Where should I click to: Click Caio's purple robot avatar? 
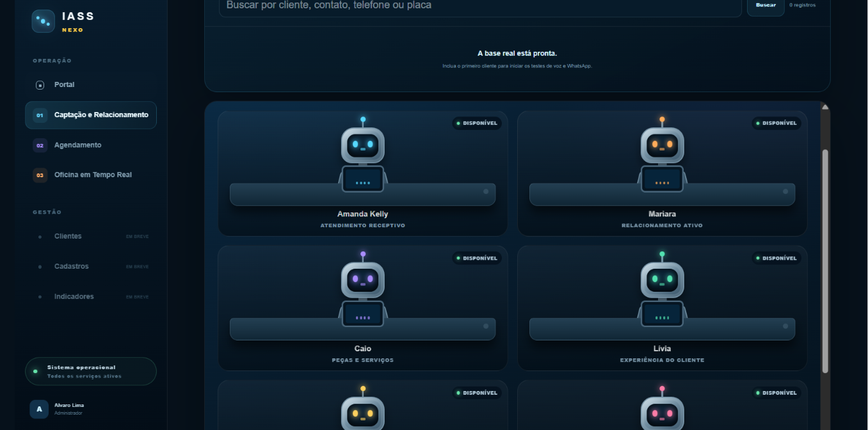(x=363, y=289)
